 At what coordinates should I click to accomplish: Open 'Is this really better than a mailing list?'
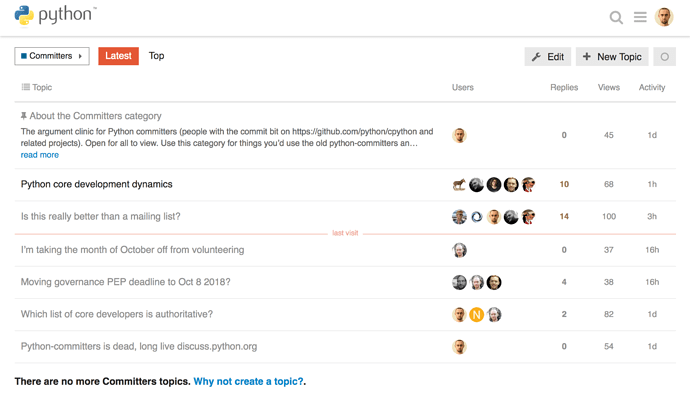[100, 216]
